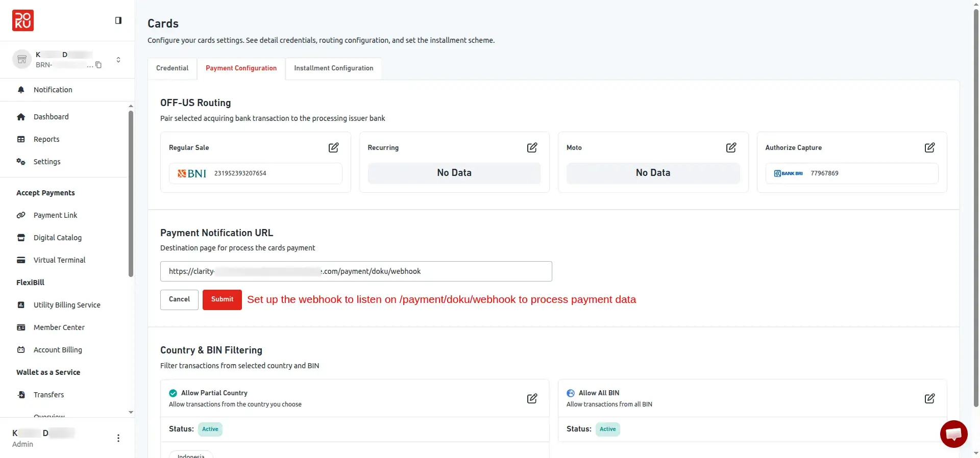Click the Cancel button

(179, 299)
